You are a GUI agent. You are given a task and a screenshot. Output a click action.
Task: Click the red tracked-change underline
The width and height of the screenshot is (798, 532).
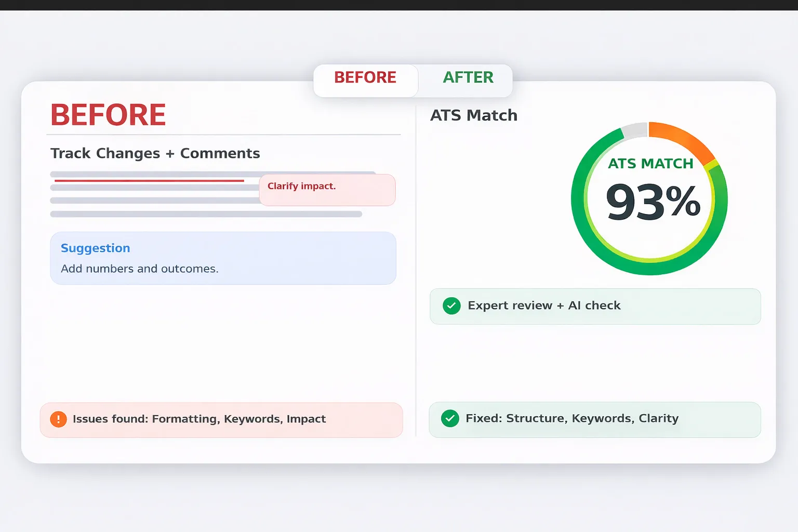pyautogui.click(x=149, y=181)
